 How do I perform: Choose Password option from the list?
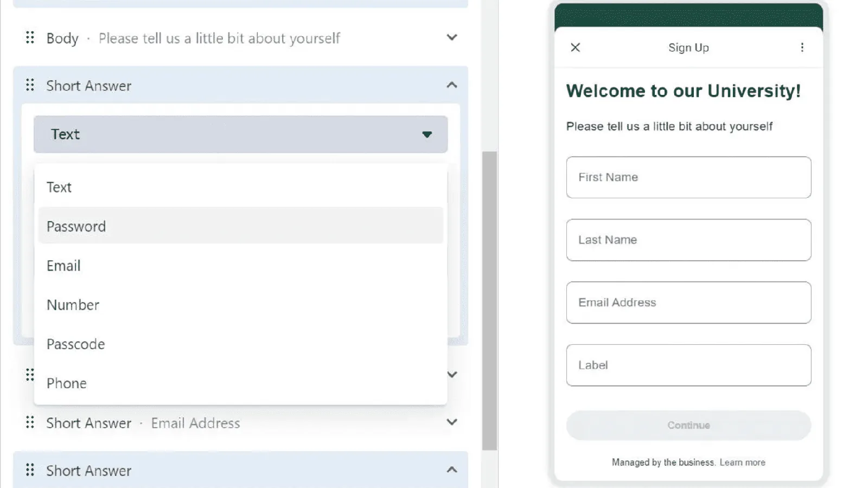[241, 226]
